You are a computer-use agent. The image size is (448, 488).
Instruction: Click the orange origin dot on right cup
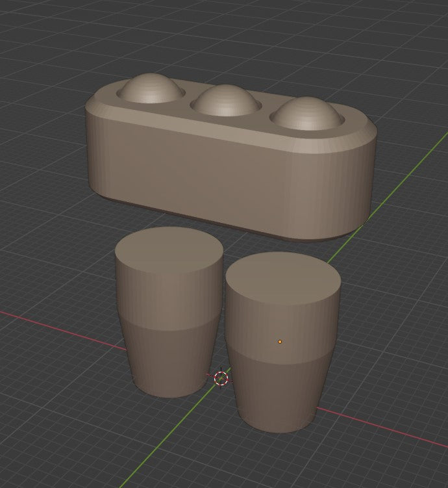[280, 341]
